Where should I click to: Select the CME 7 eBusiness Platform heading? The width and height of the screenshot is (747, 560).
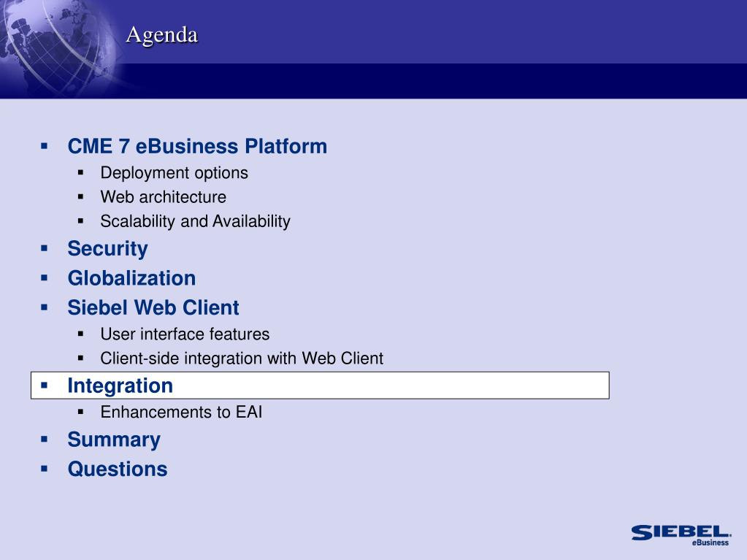[x=197, y=146]
